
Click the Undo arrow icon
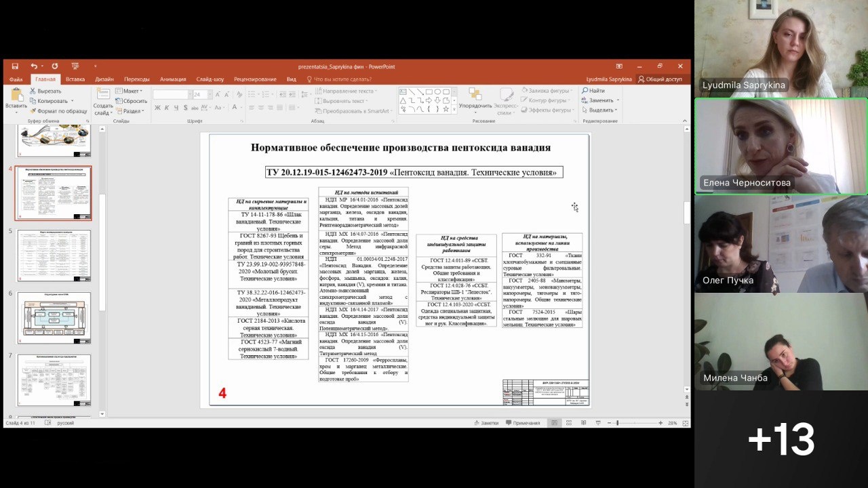(33, 66)
